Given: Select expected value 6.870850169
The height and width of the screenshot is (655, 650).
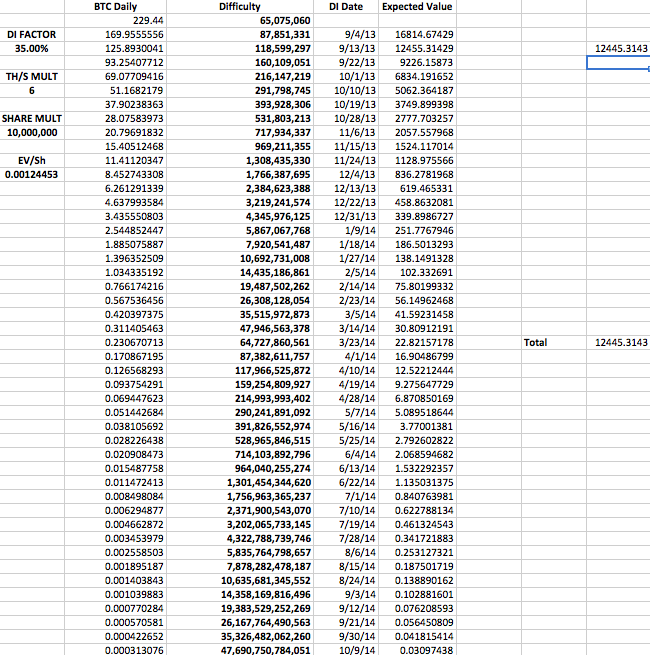Looking at the screenshot, I should (x=417, y=399).
